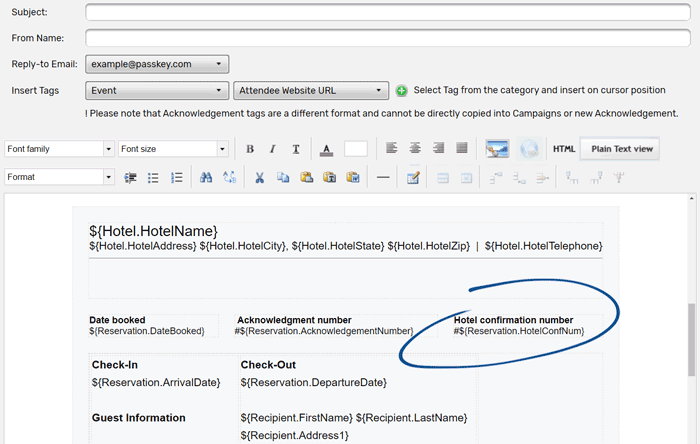Click the Hotel confirmation number label
The height and width of the screenshot is (444, 700).
coord(513,320)
